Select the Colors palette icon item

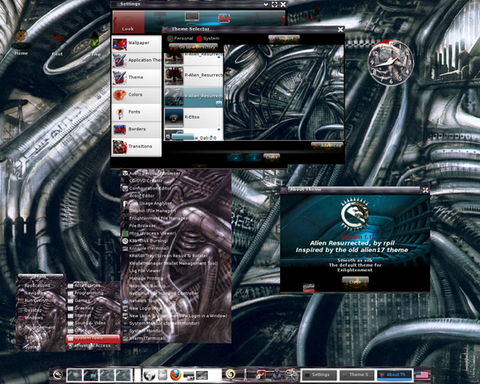[119, 95]
